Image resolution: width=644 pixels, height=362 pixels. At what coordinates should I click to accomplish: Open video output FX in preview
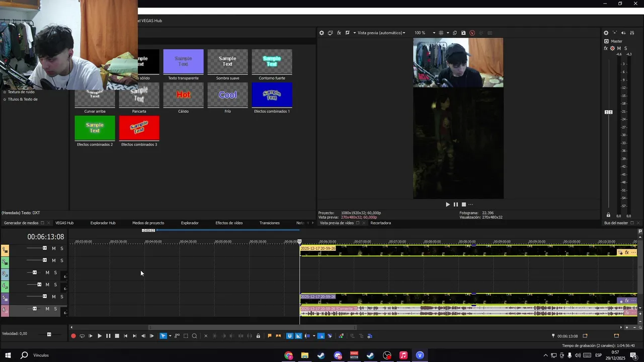(339, 33)
